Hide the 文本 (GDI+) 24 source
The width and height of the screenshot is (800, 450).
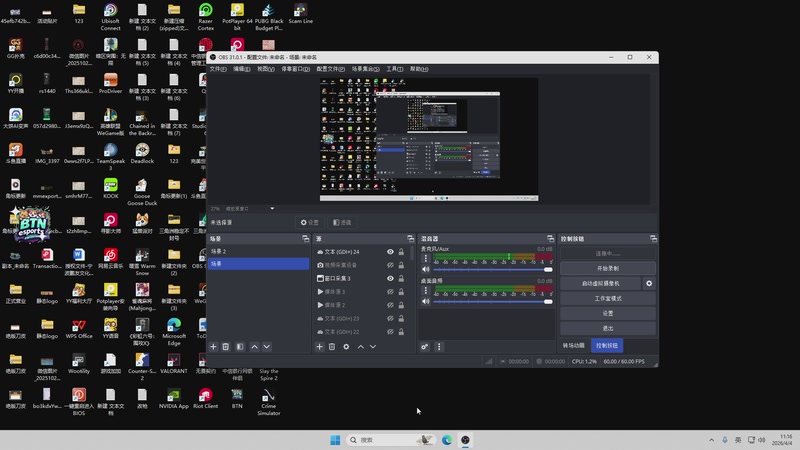(x=390, y=252)
